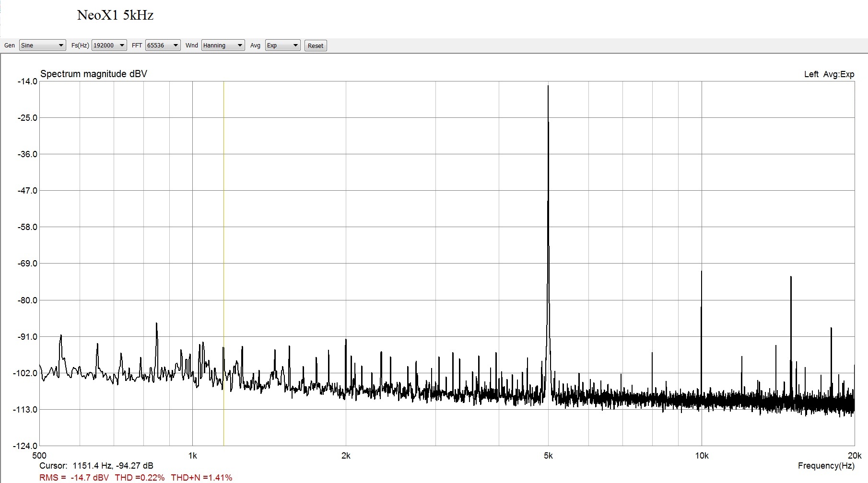
Task: Click the 'THD+N =1.41%' readout
Action: click(201, 478)
